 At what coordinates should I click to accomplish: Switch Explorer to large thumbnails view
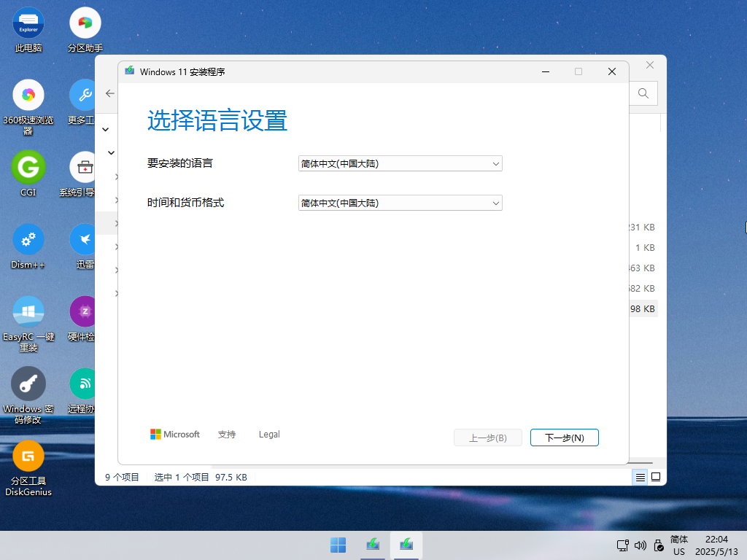656,477
